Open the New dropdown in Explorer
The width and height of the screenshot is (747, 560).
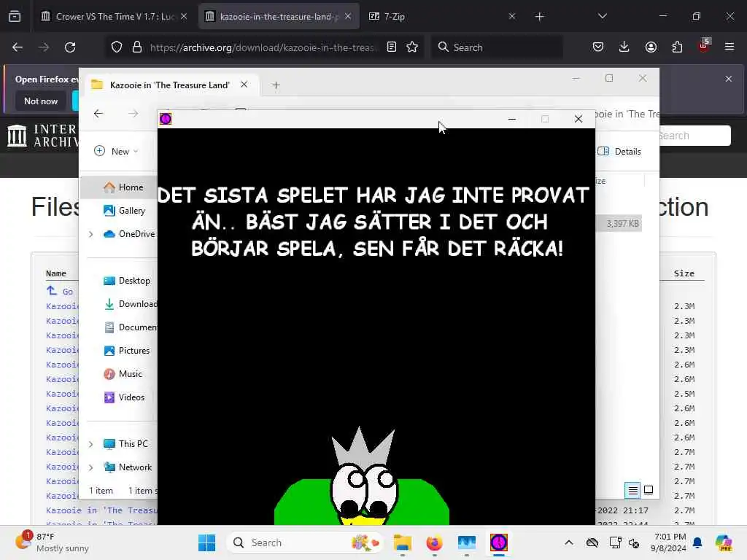click(x=116, y=152)
